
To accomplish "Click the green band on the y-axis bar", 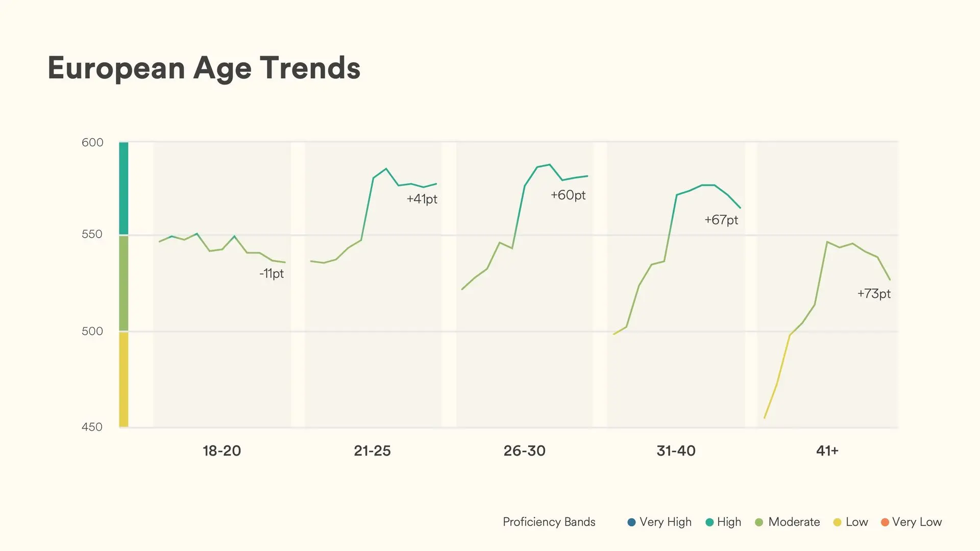I will [x=124, y=283].
